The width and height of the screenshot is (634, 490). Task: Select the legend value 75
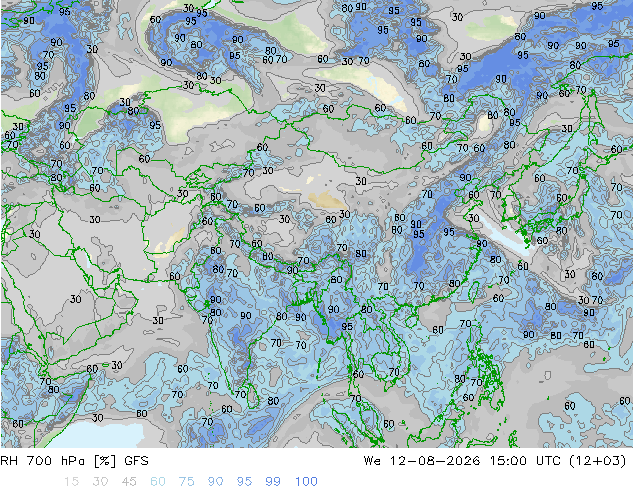coord(186,482)
